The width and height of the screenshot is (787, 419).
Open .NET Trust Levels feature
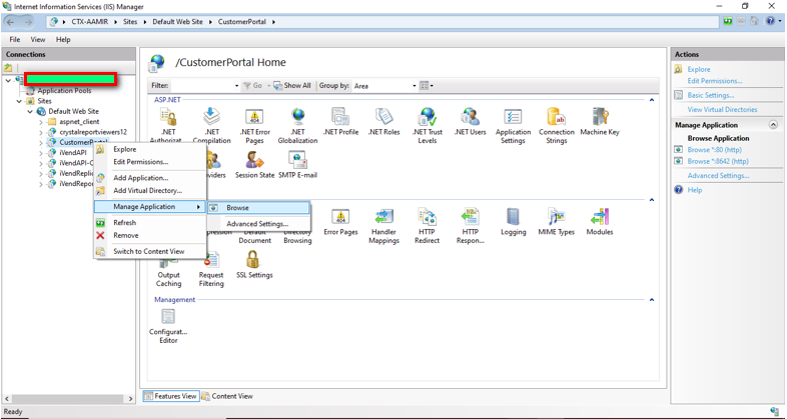click(427, 126)
